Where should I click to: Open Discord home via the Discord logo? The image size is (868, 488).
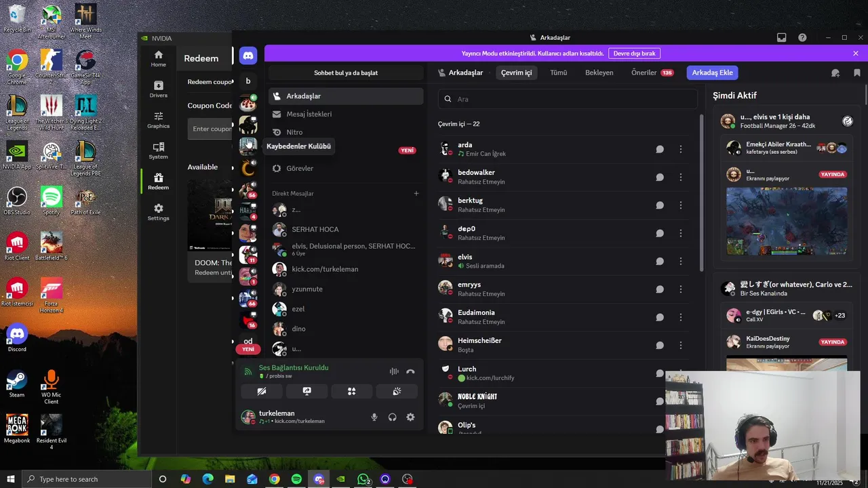click(x=248, y=56)
